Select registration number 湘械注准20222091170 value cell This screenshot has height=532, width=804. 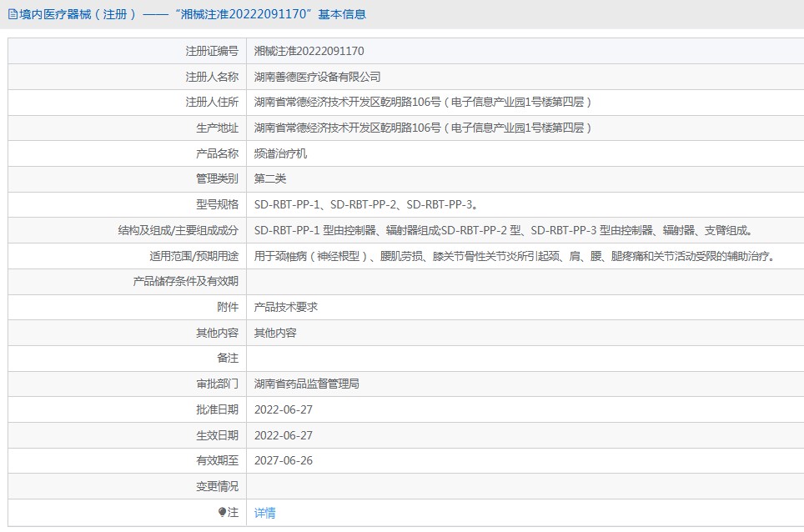[x=309, y=51]
